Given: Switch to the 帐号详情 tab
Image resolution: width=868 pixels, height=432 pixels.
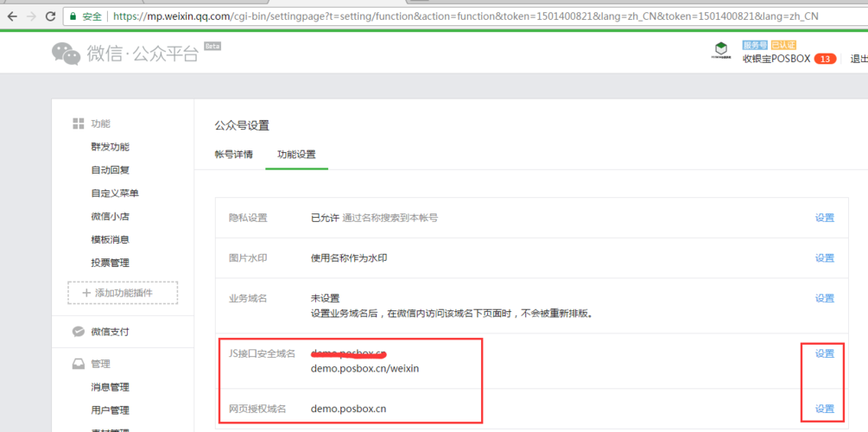Looking at the screenshot, I should click(x=233, y=155).
